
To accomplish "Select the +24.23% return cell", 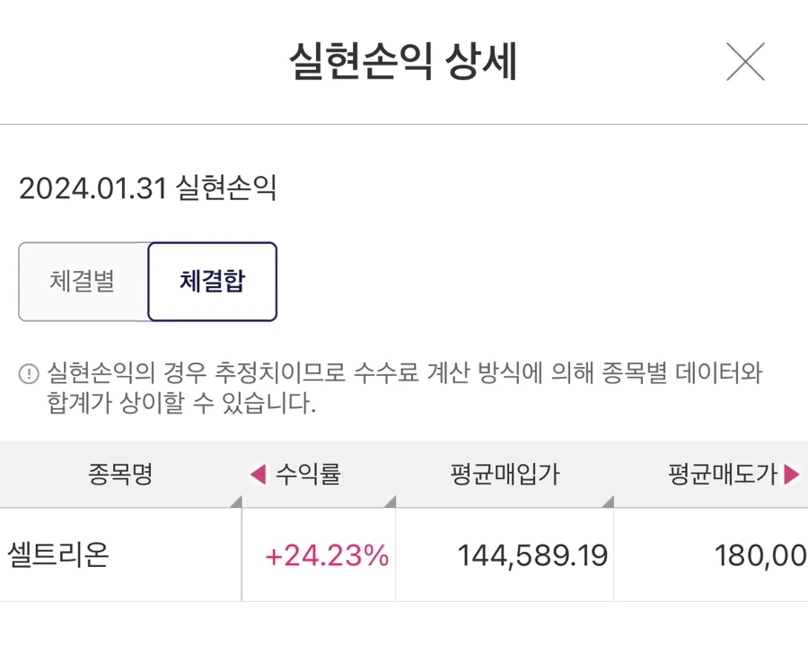I will (327, 555).
